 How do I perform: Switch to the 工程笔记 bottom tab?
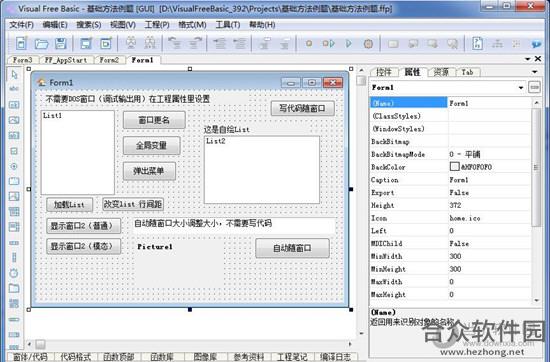click(292, 357)
